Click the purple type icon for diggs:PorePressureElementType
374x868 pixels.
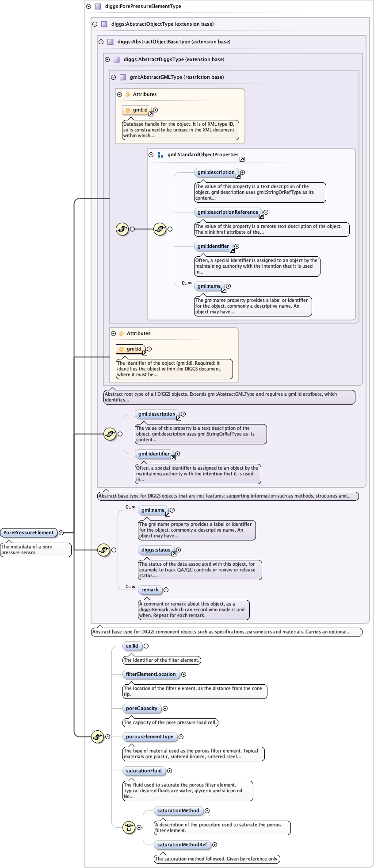tap(98, 7)
